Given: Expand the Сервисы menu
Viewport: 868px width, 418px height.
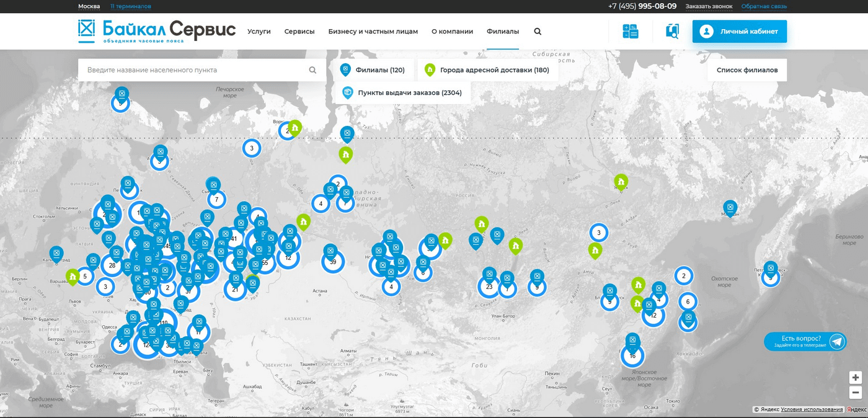Looking at the screenshot, I should coord(299,32).
